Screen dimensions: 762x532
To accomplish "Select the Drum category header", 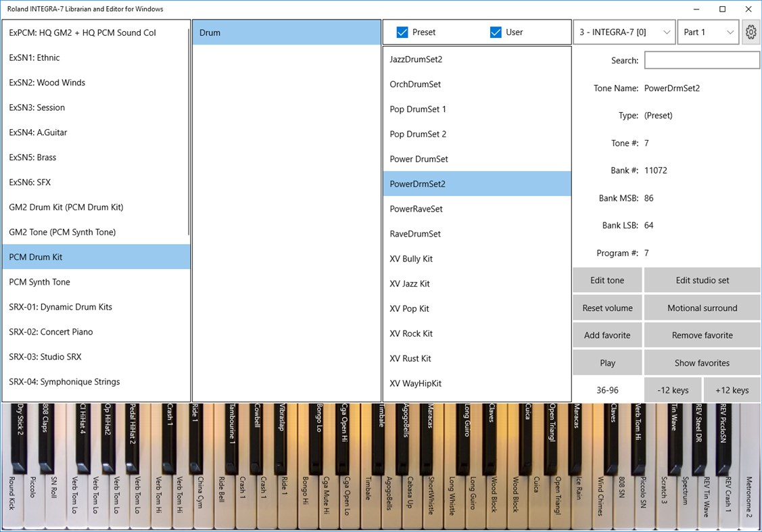I will click(287, 32).
